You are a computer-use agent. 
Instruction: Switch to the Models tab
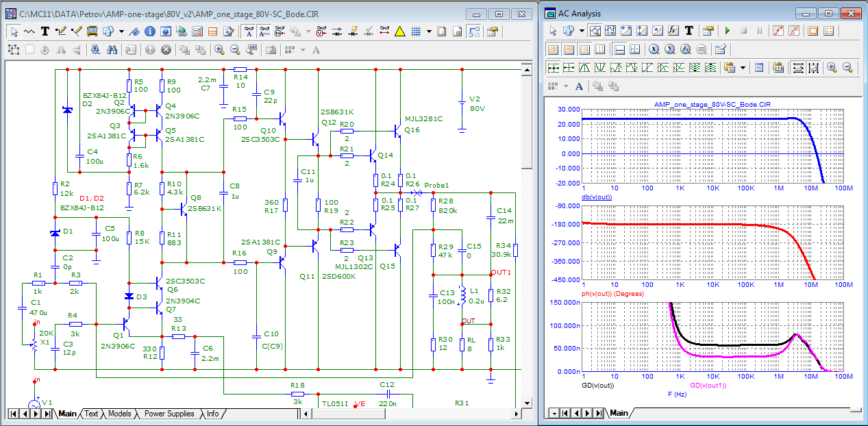(119, 414)
